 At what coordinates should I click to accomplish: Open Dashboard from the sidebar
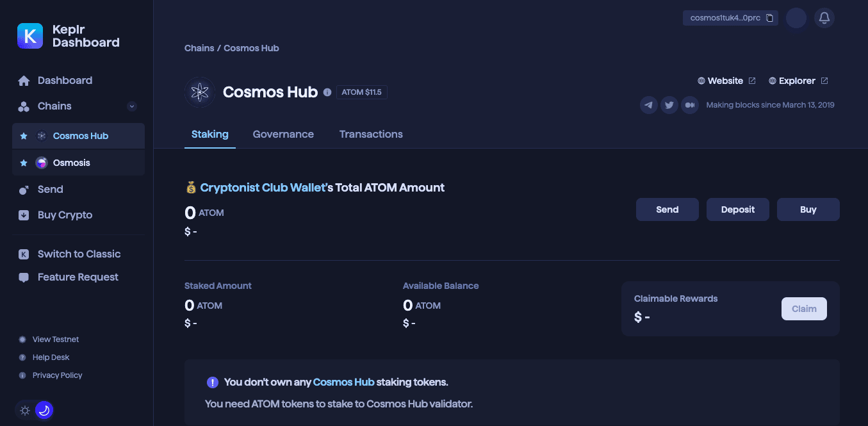(65, 81)
